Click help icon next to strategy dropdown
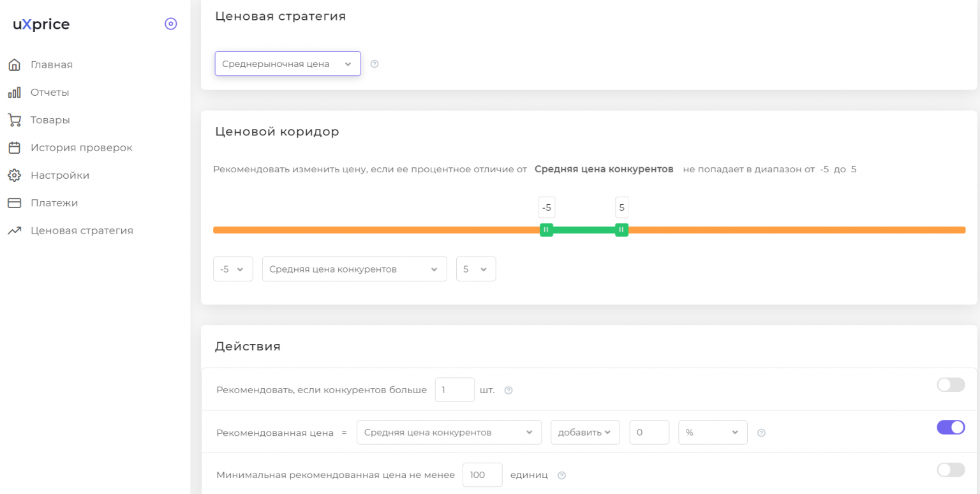The width and height of the screenshot is (980, 494). pyautogui.click(x=375, y=64)
